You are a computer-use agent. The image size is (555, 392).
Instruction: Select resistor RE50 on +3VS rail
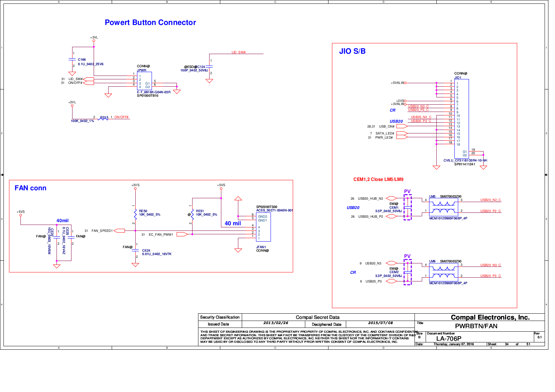click(135, 214)
